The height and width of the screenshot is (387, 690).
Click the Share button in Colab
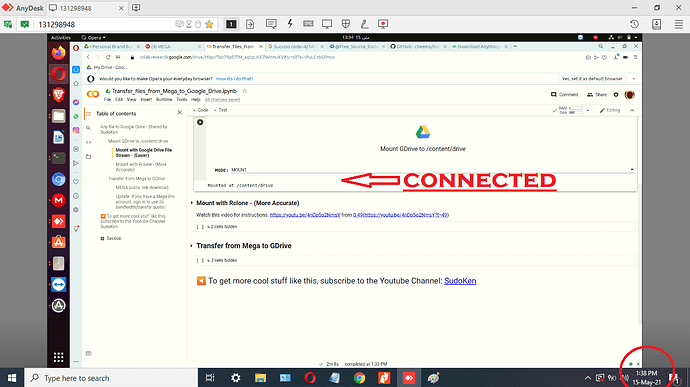coord(597,95)
